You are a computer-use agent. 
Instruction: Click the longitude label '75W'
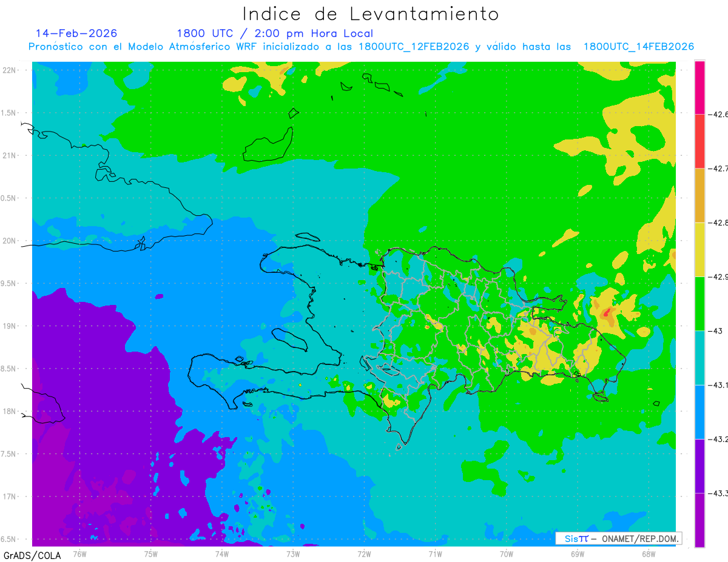click(x=151, y=554)
